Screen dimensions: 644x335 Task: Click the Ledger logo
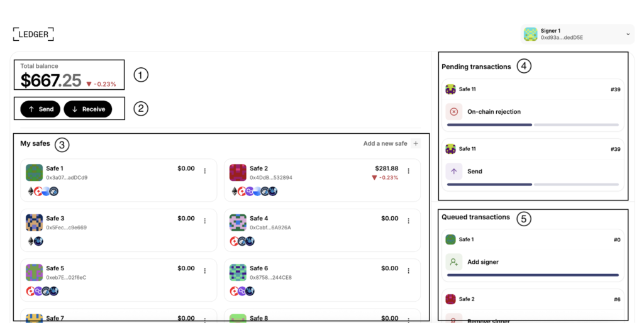33,34
